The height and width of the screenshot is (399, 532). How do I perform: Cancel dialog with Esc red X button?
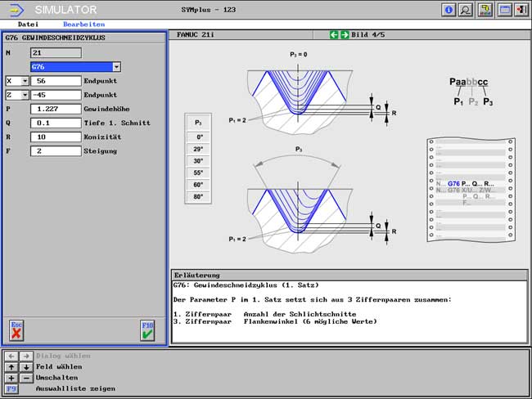click(x=16, y=330)
